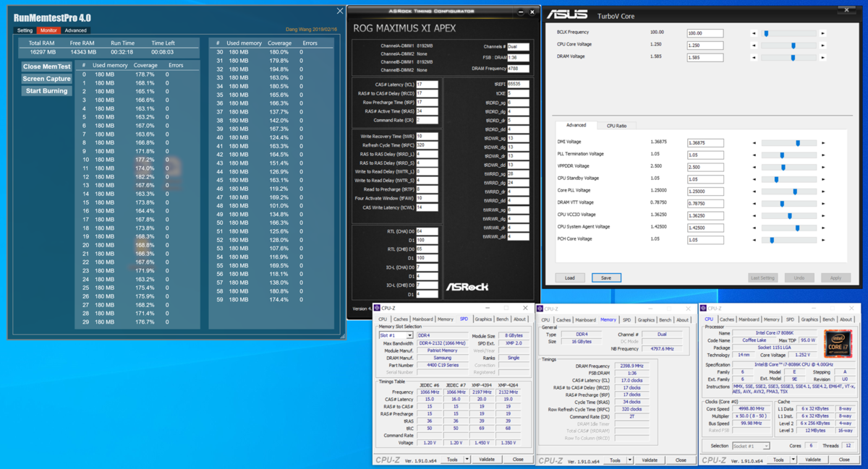868x469 pixels.
Task: Click the DRAM Voltage input field showing 1.585
Action: (705, 58)
